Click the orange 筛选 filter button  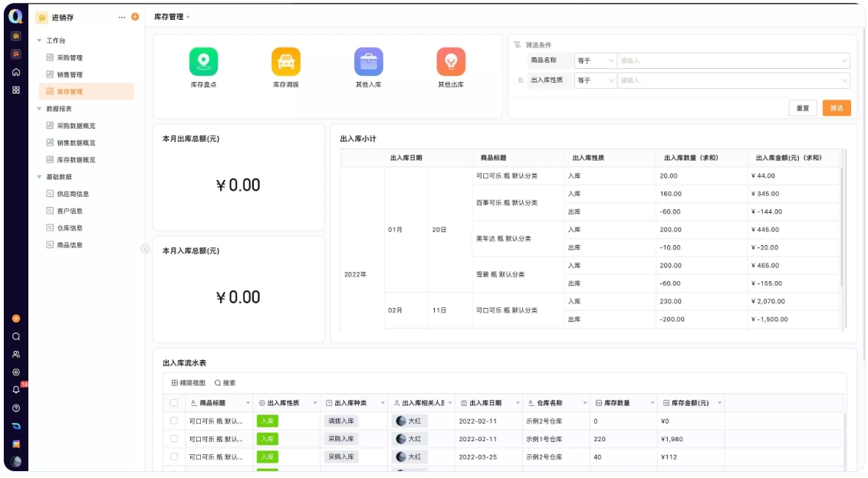coord(837,108)
